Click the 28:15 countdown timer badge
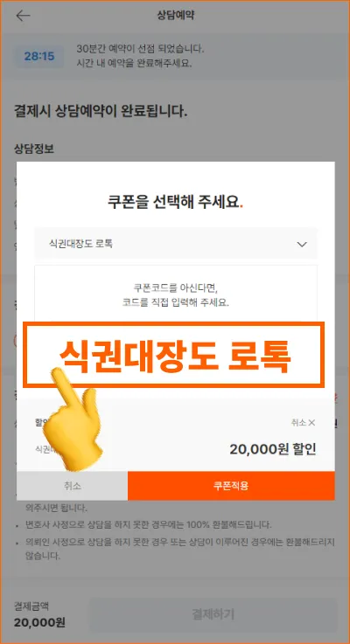 coord(39,56)
